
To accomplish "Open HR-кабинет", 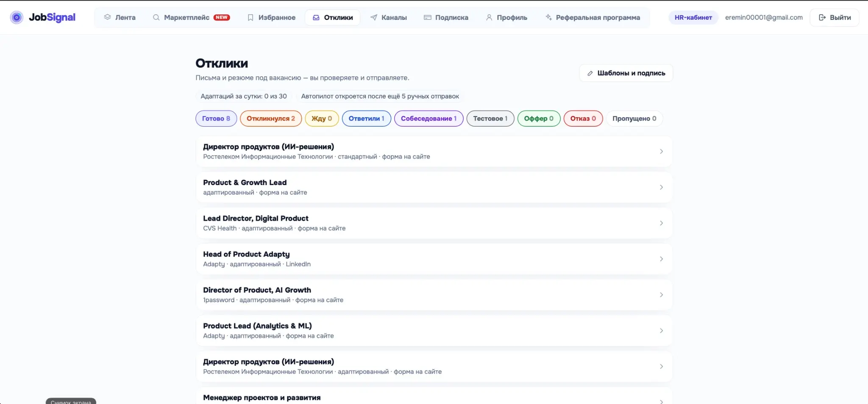I will pyautogui.click(x=693, y=17).
